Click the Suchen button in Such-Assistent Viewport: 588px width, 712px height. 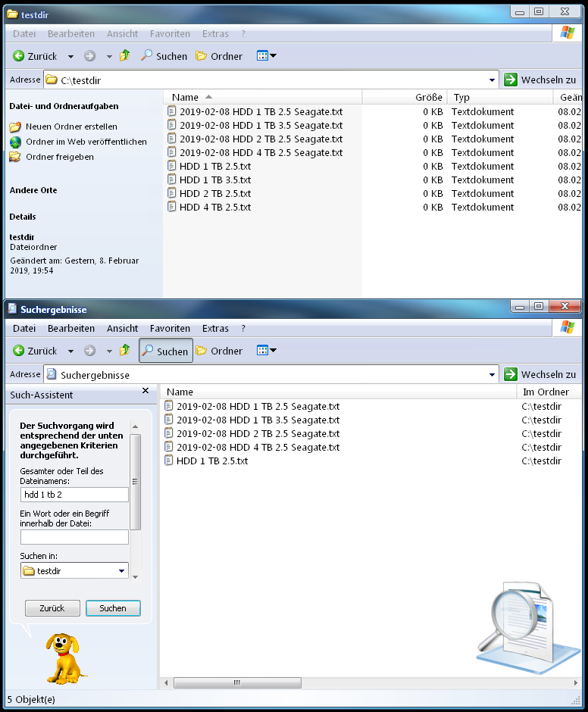point(113,608)
